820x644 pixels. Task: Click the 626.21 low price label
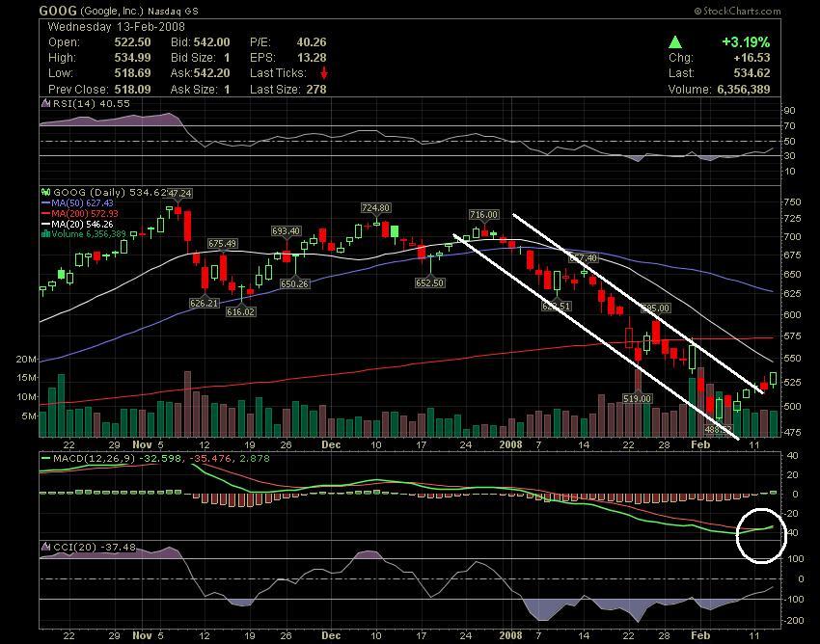(205, 303)
